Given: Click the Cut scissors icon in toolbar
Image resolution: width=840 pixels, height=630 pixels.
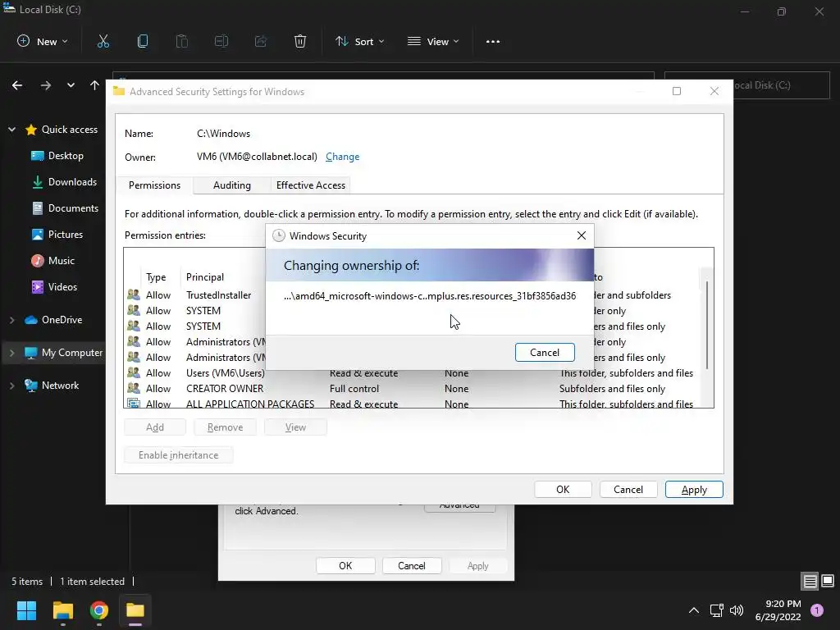Looking at the screenshot, I should pos(103,41).
